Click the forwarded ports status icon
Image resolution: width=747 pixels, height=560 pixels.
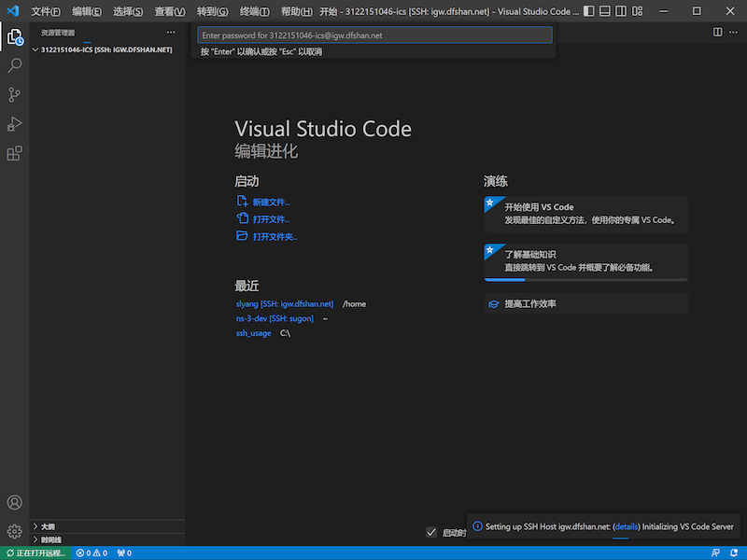[x=121, y=553]
